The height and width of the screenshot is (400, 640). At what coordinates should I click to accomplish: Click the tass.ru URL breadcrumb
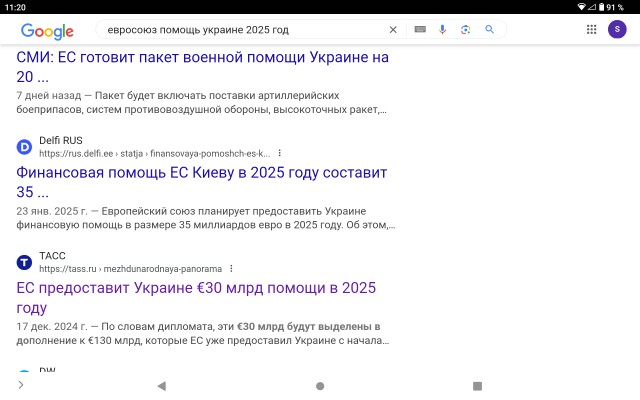[131, 269]
